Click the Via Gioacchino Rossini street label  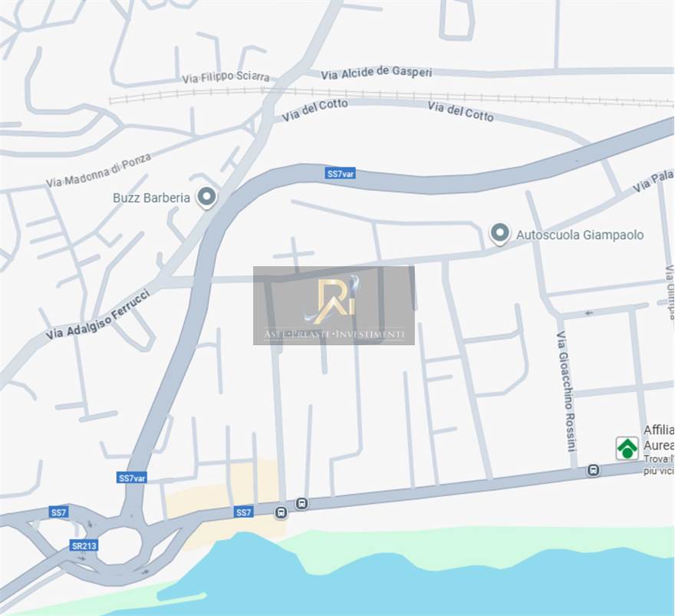(566, 391)
